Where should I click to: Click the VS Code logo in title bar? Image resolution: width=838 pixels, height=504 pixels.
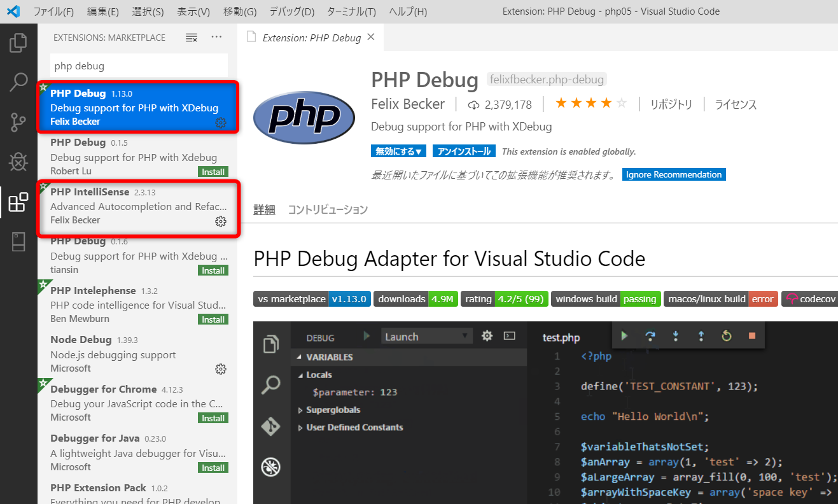coord(13,11)
